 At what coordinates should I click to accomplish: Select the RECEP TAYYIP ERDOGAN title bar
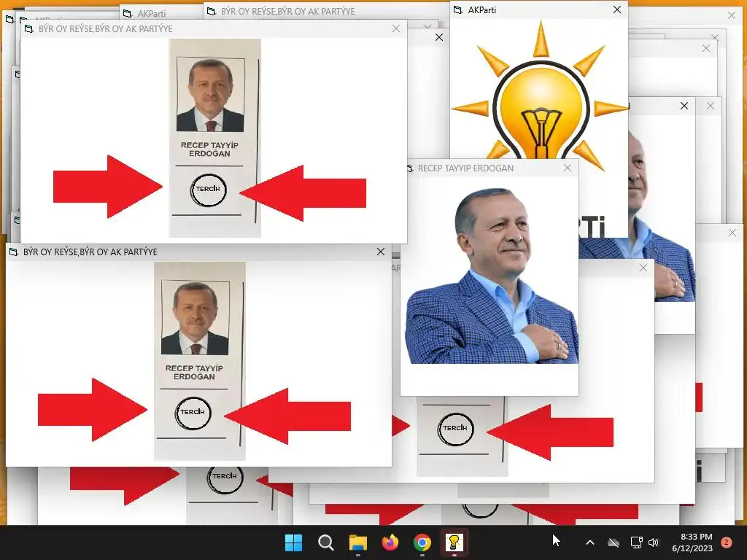(x=489, y=168)
